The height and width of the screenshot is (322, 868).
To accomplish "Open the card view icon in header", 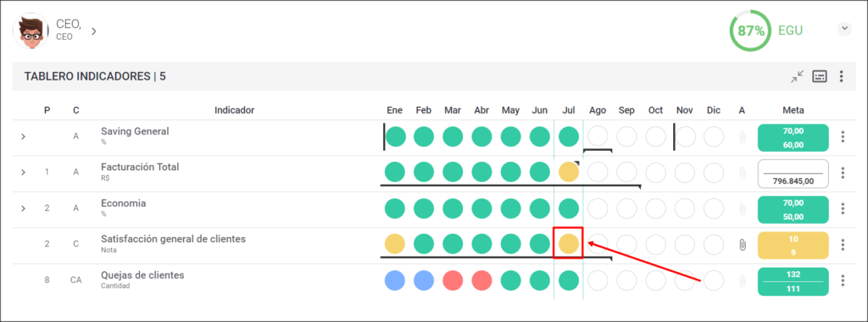I will [820, 76].
